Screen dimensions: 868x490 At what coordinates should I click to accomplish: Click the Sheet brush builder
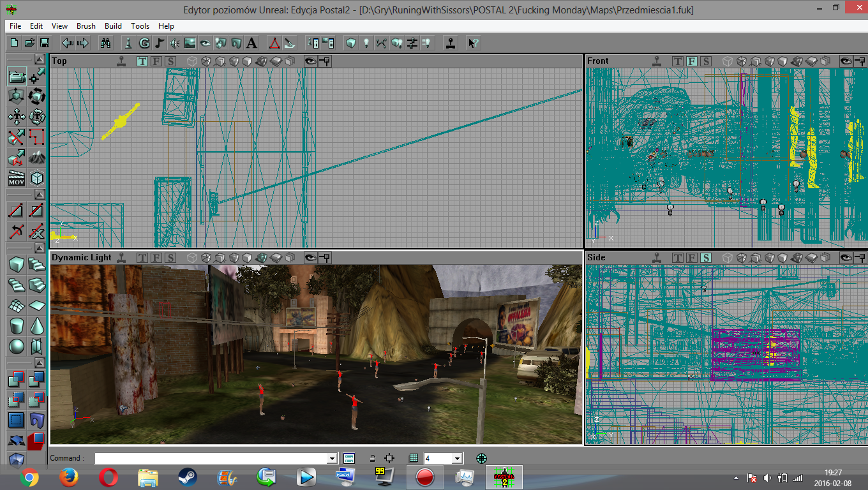click(38, 305)
